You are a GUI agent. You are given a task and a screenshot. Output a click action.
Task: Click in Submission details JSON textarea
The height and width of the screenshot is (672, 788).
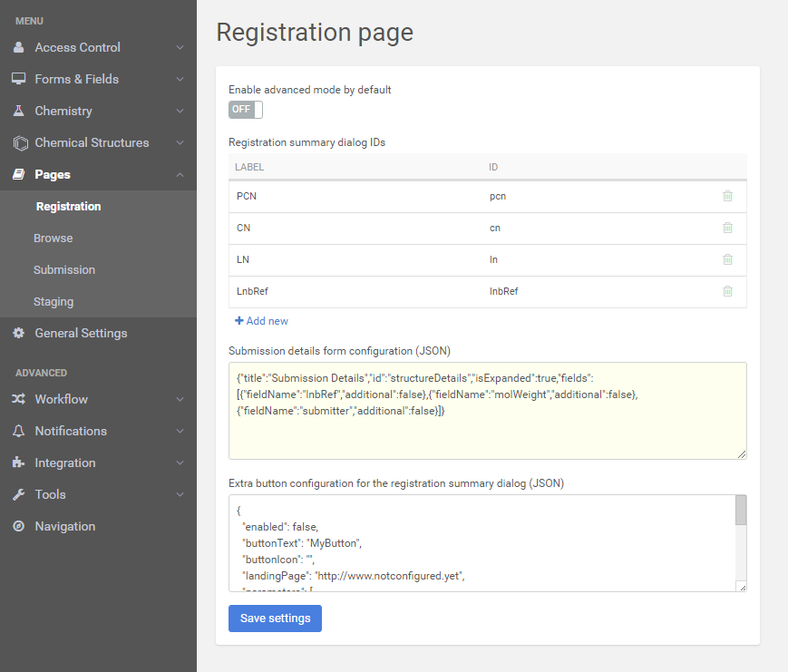487,426
